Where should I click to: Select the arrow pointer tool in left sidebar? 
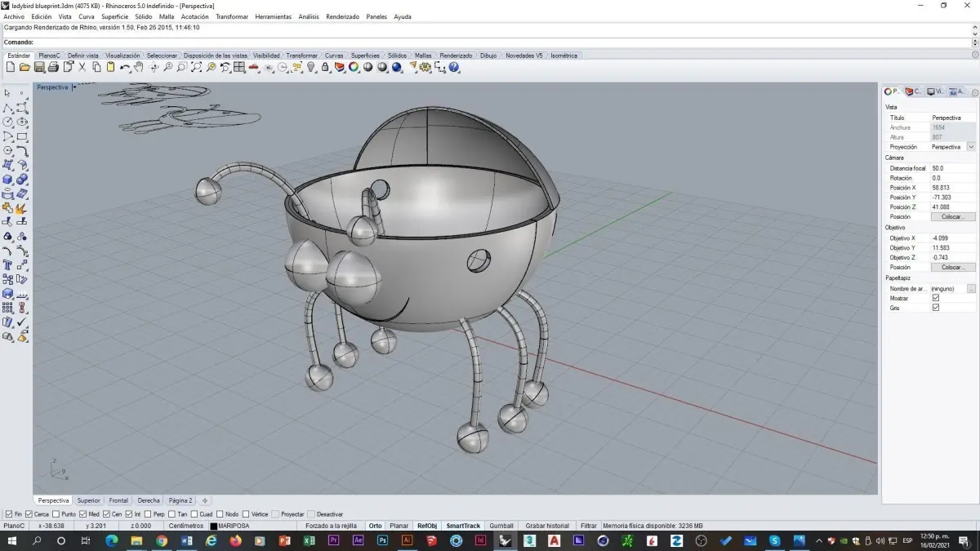[x=7, y=93]
